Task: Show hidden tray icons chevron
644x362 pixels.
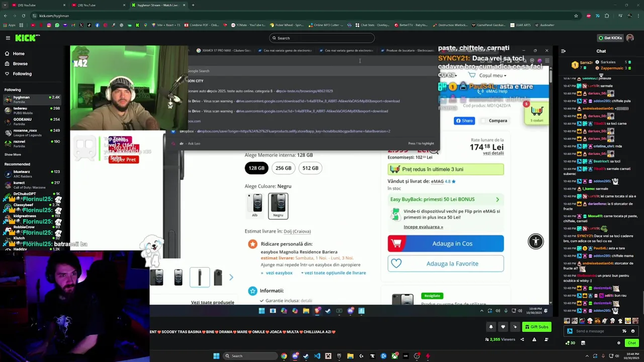Action: 587,356
